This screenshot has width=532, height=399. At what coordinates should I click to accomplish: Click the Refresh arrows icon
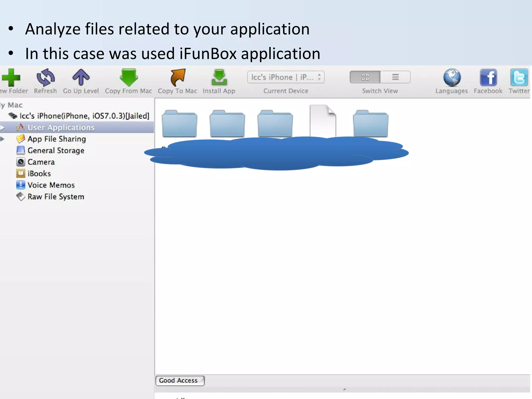[45, 77]
